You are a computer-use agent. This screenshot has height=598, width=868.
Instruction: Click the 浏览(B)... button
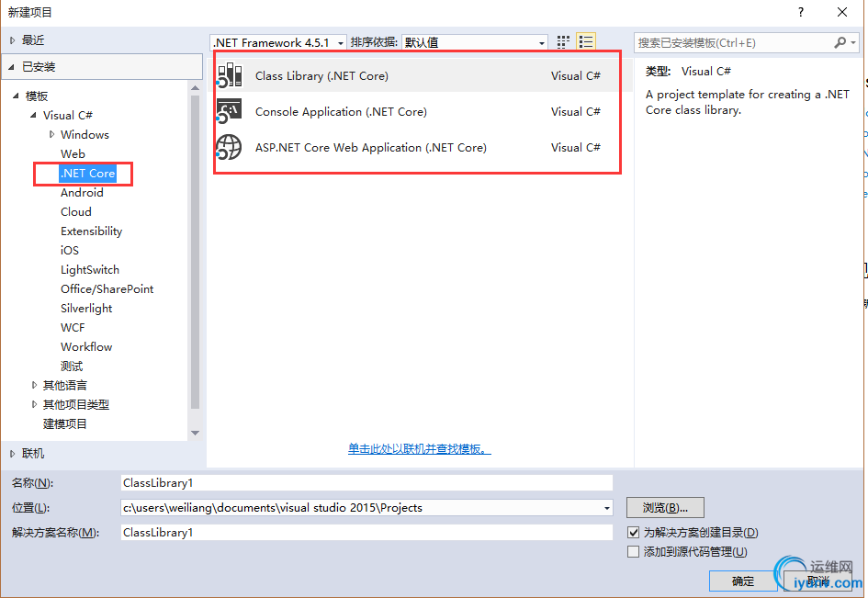[x=665, y=508]
